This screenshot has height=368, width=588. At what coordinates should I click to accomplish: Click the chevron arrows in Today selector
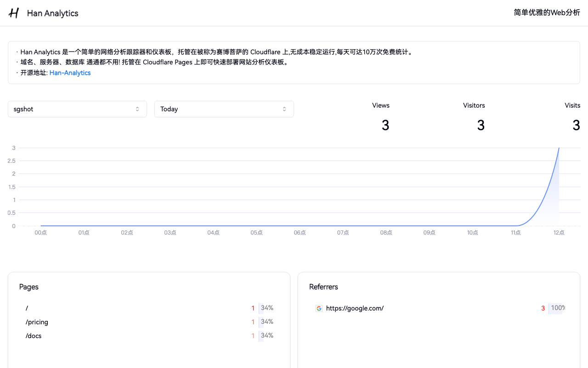pos(284,109)
